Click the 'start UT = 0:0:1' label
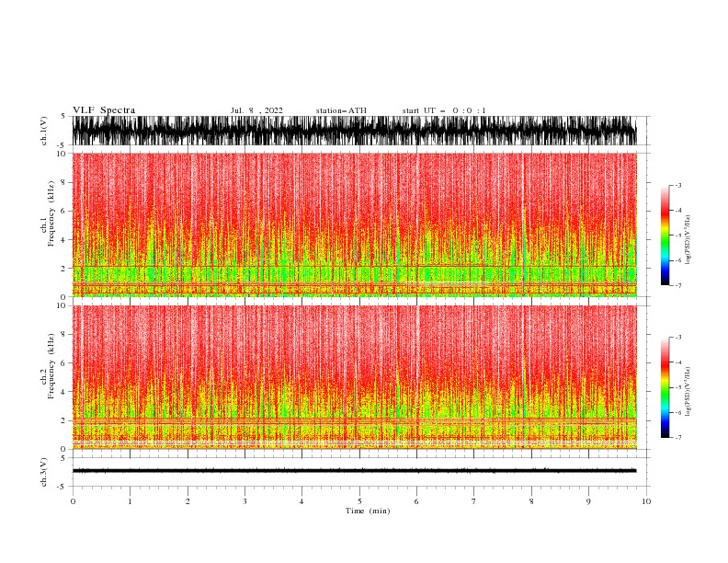The image size is (728, 563). coord(444,110)
